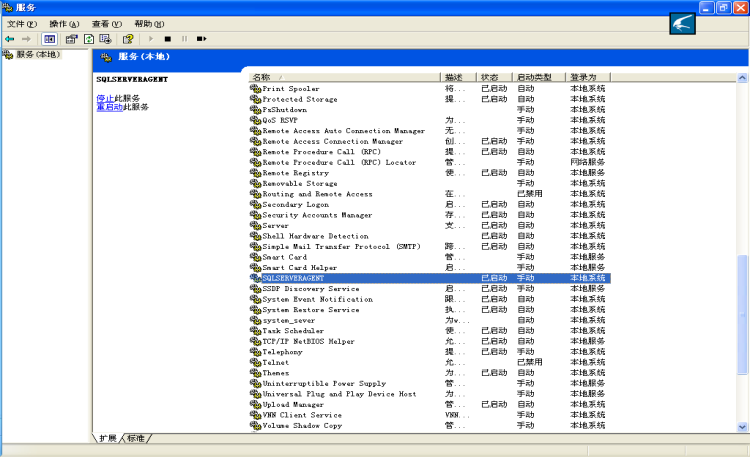Click the Restart Service toolbar icon
This screenshot has height=457, width=750.
click(201, 39)
